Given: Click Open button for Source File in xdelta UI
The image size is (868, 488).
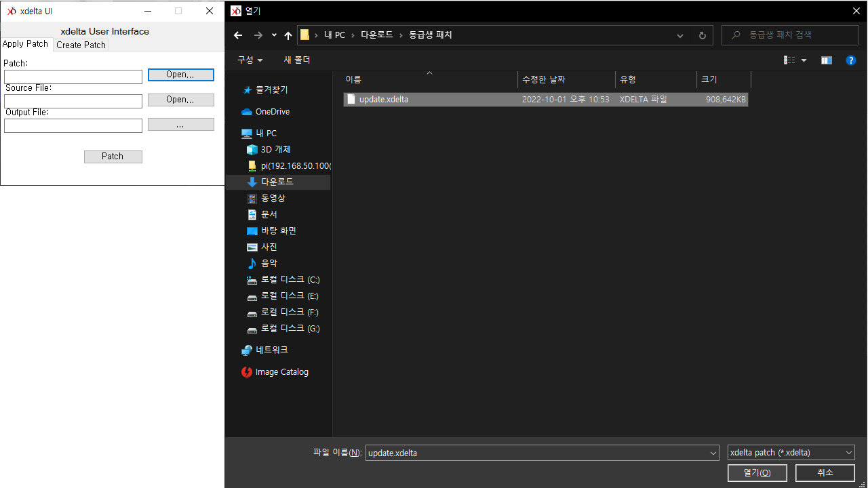Looking at the screenshot, I should (181, 100).
